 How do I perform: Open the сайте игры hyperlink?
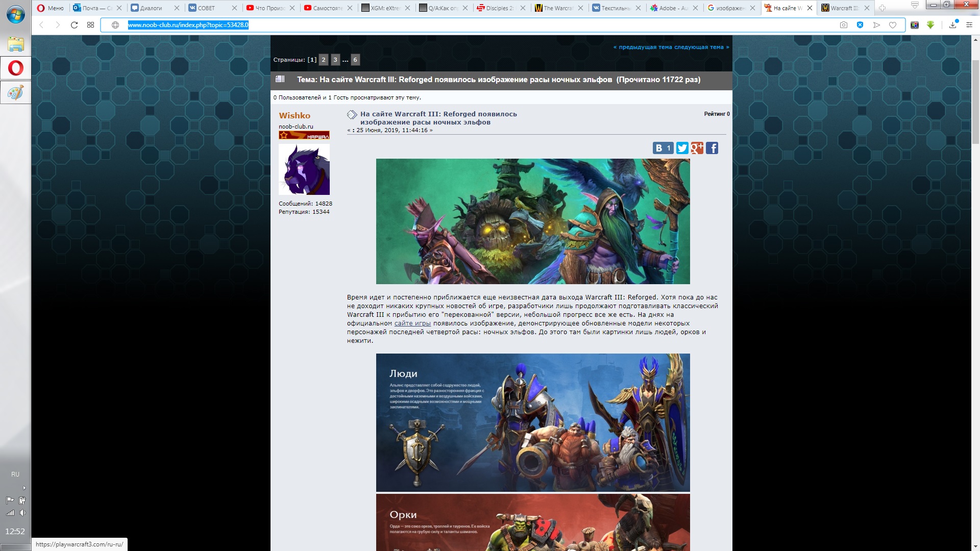pos(412,323)
